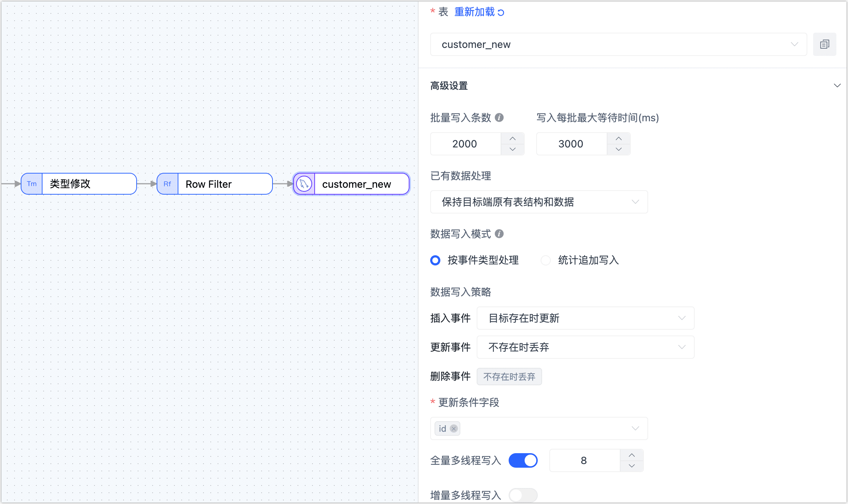848x504 pixels.
Task: Open the 更新事件 strategy dropdown
Action: tap(585, 347)
